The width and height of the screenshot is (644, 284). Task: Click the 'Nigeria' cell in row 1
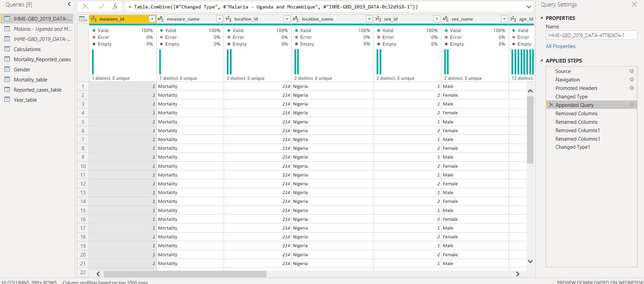(x=333, y=86)
